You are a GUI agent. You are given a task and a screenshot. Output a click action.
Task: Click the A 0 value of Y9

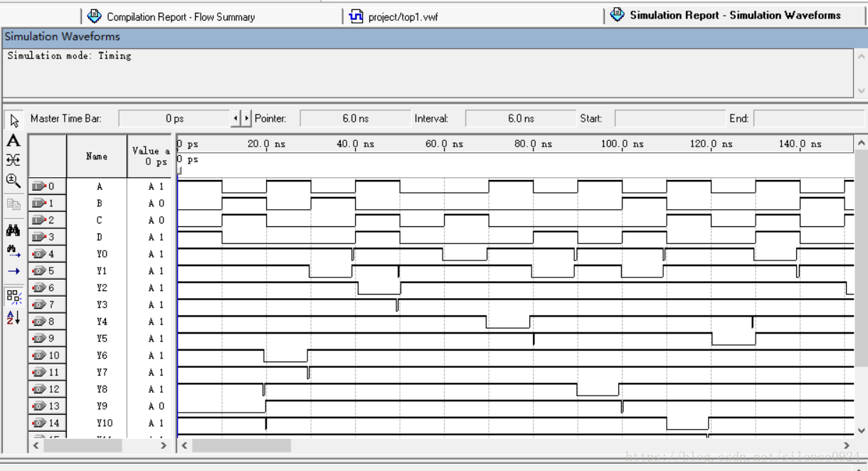pyautogui.click(x=156, y=406)
